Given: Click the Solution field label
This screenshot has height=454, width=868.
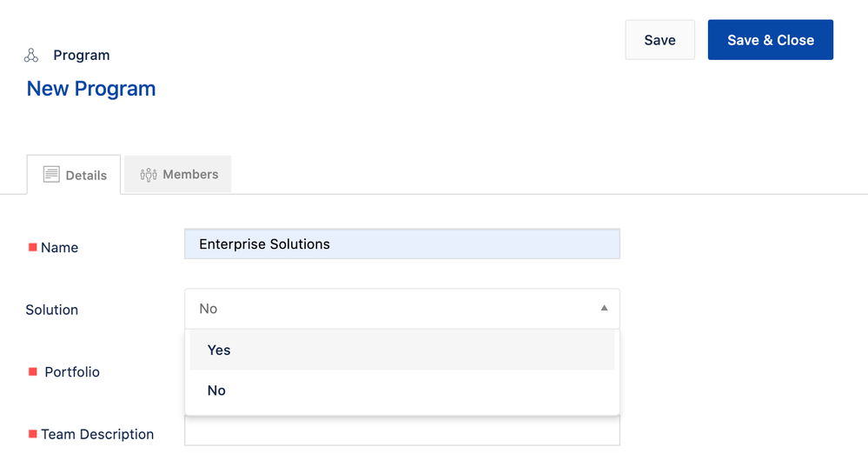Looking at the screenshot, I should tap(52, 310).
